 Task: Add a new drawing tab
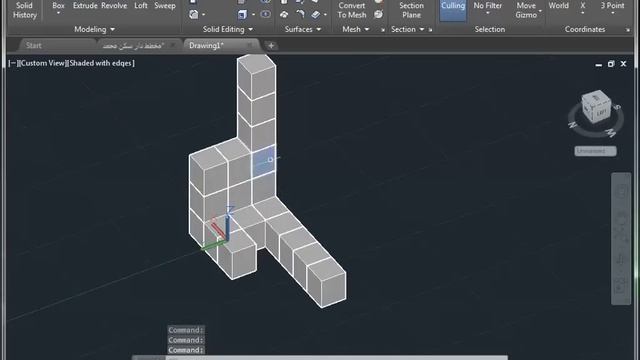(x=271, y=46)
